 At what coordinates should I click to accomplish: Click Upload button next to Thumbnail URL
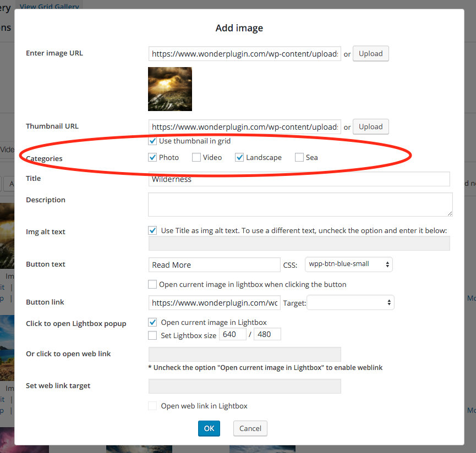pyautogui.click(x=370, y=126)
